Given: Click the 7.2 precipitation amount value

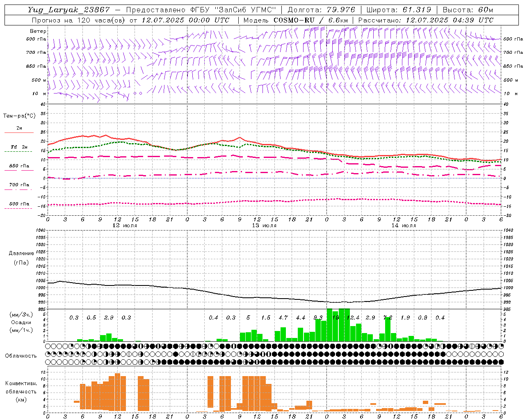Looking at the screenshot, I should tap(388, 318).
